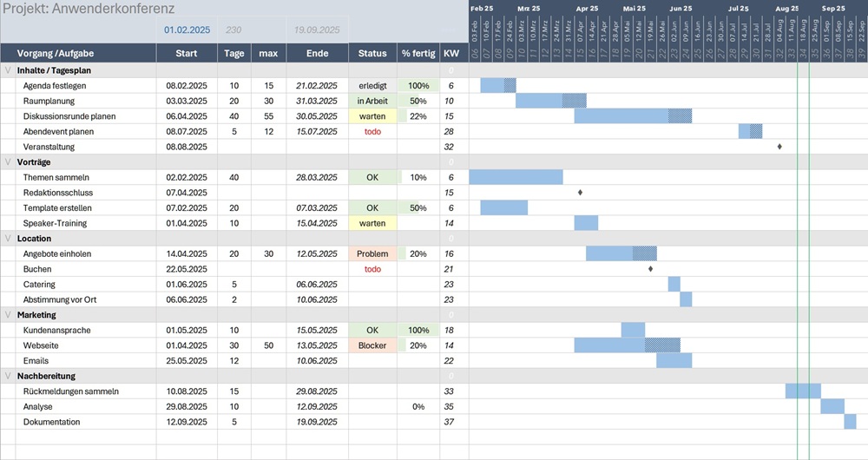The image size is (868, 460).
Task: Select the Abstimmung vor Ort Gantt bar
Action: (686, 299)
